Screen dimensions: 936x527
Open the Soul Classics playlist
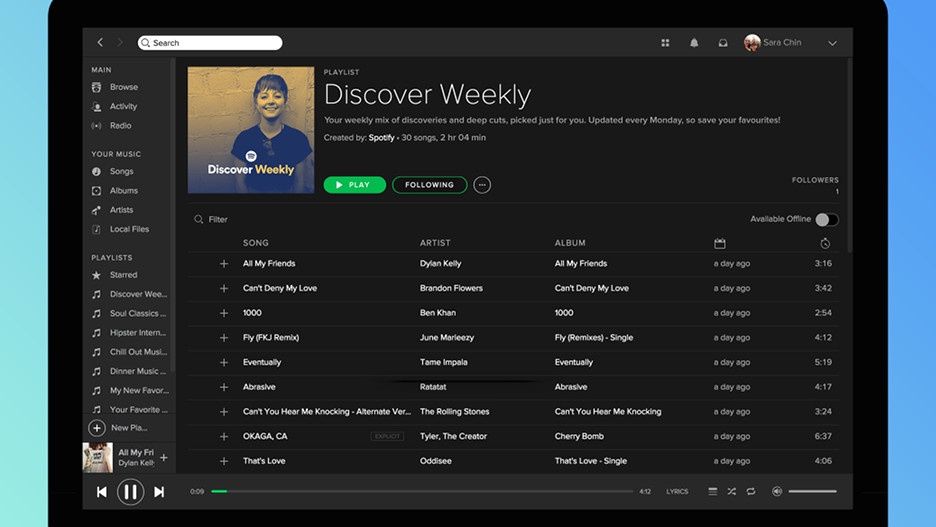coord(137,313)
